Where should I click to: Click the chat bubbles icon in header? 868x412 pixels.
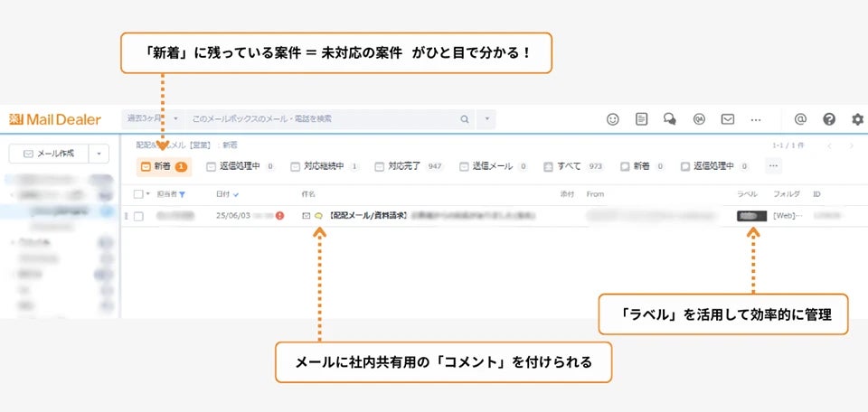pos(670,119)
